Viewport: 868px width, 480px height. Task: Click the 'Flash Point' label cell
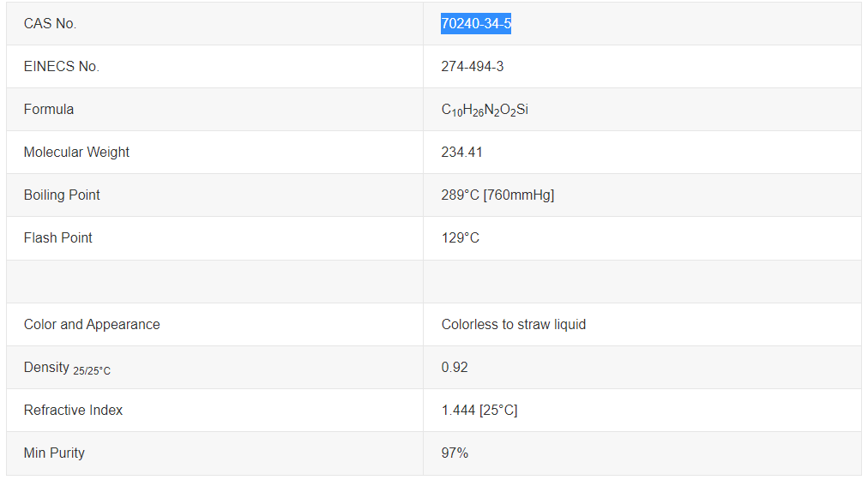tap(58, 238)
